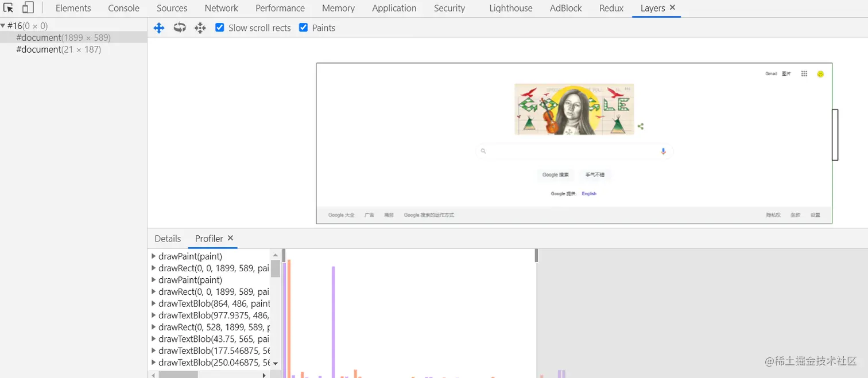Click the Gmail link in preview
The image size is (868, 378).
771,73
